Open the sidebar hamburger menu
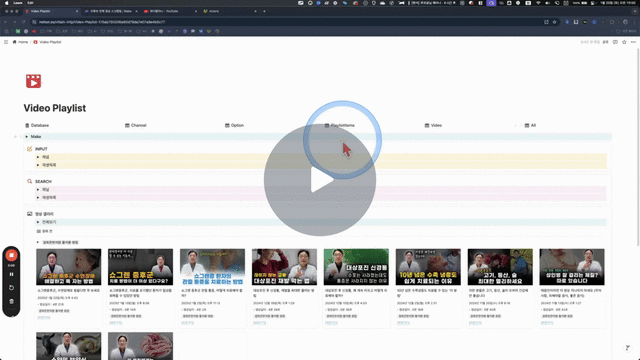640x360 pixels. tap(6, 42)
